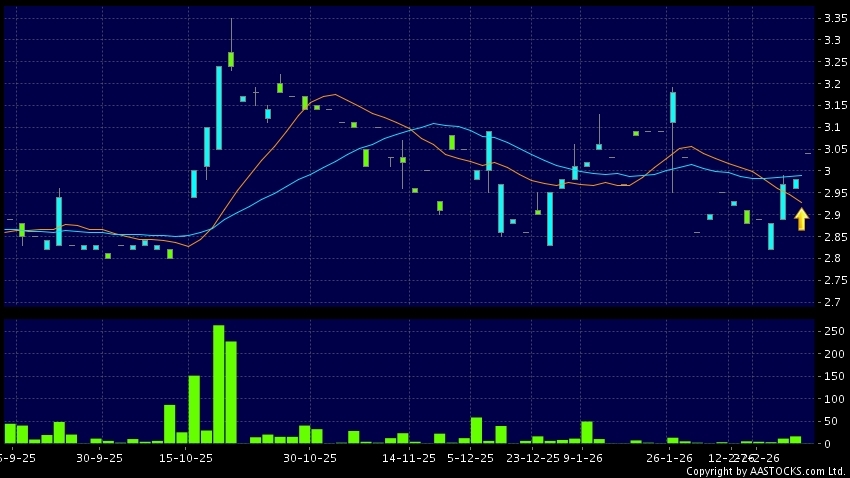This screenshot has width=850, height=478.
Task: Click the 3.35 price axis label
Action: (831, 19)
